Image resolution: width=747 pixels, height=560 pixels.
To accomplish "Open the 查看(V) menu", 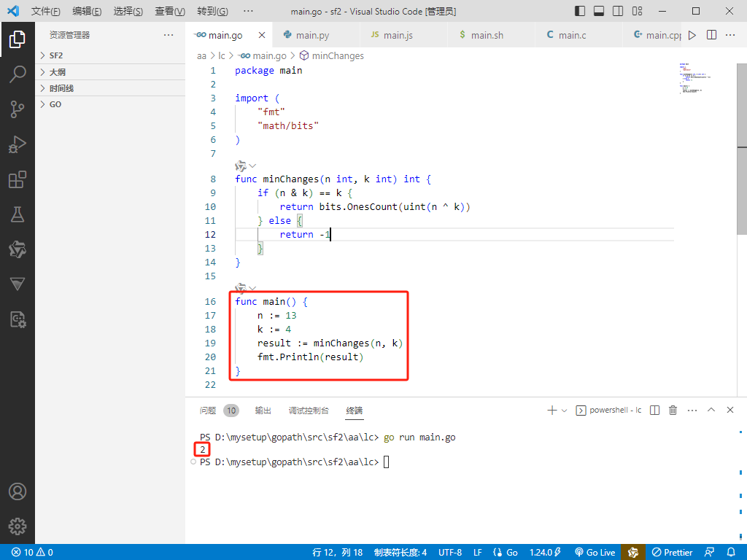I will pos(169,11).
